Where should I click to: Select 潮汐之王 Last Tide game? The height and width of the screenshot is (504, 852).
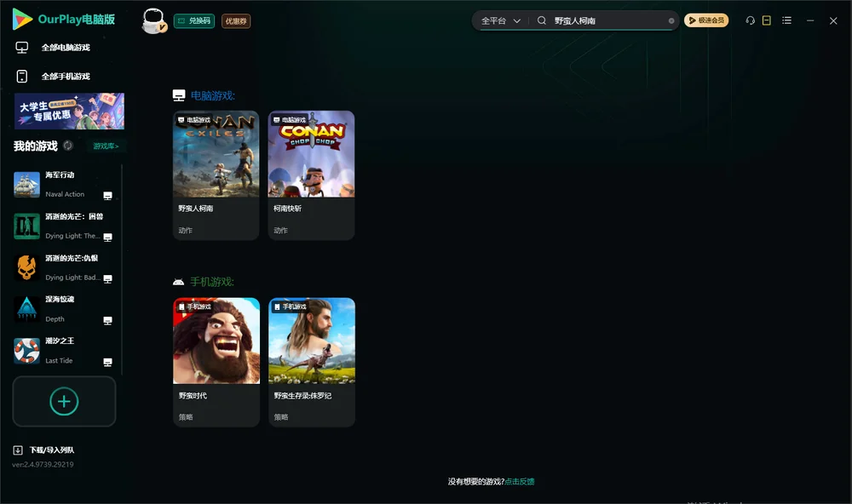66,351
